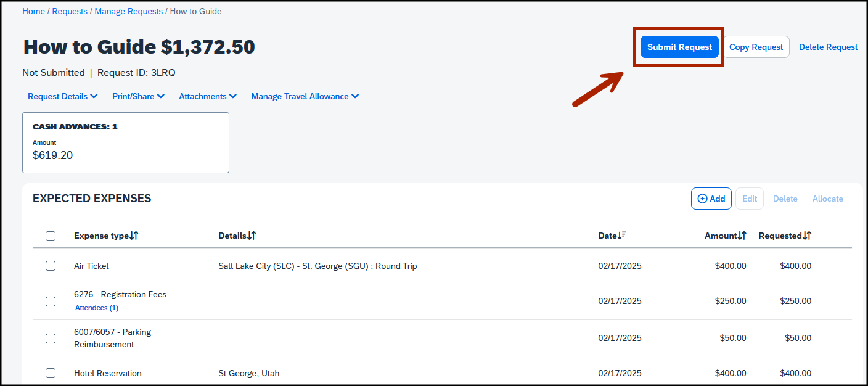
Task: Click the Salt Lake City round trip details
Action: (x=317, y=266)
